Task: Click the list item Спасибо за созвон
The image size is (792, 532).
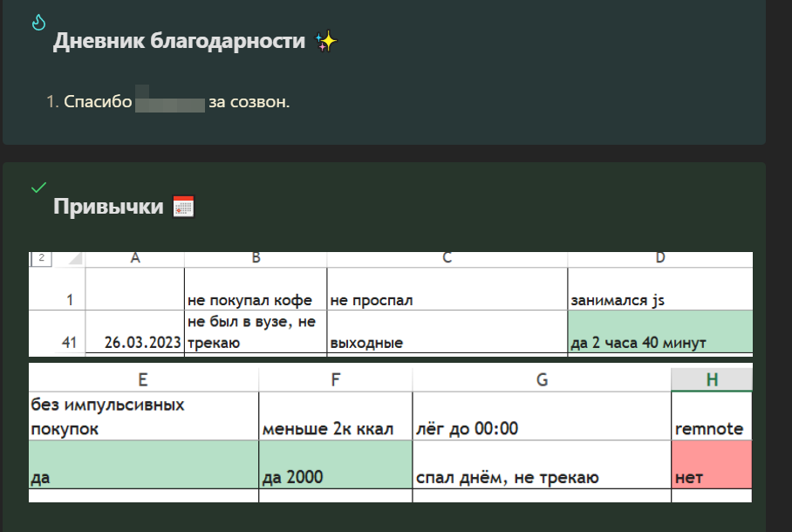Action: 168,102
